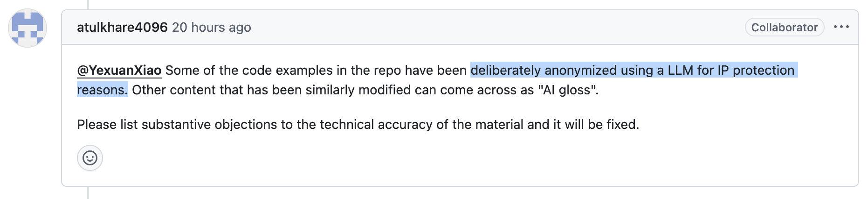
Task: Open the comment's three-dot options menu
Action: [x=841, y=27]
